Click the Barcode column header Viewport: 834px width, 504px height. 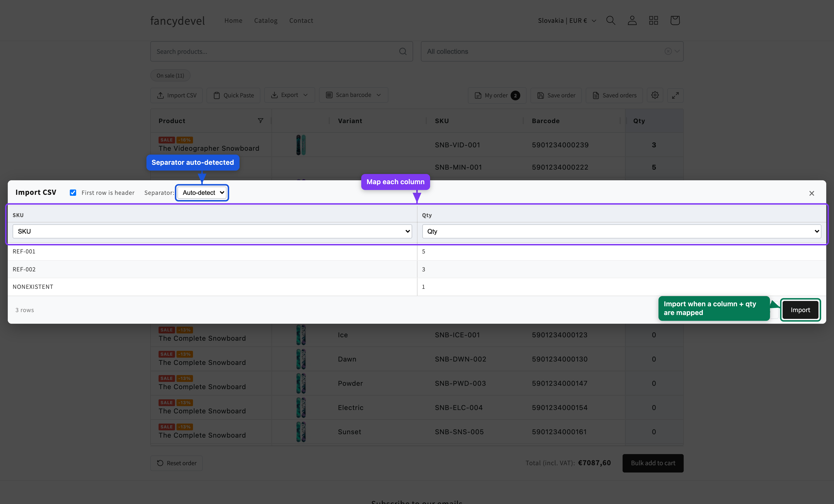546,121
